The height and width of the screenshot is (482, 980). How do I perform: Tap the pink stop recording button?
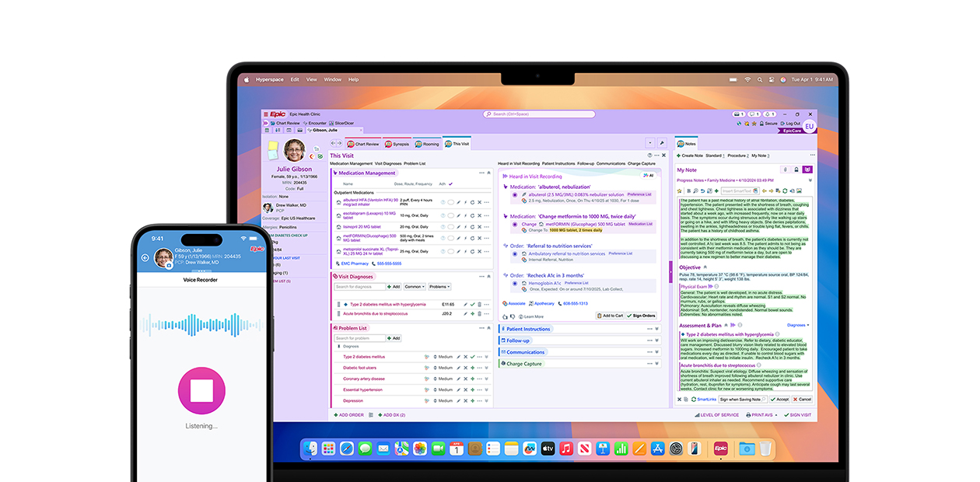(x=205, y=391)
